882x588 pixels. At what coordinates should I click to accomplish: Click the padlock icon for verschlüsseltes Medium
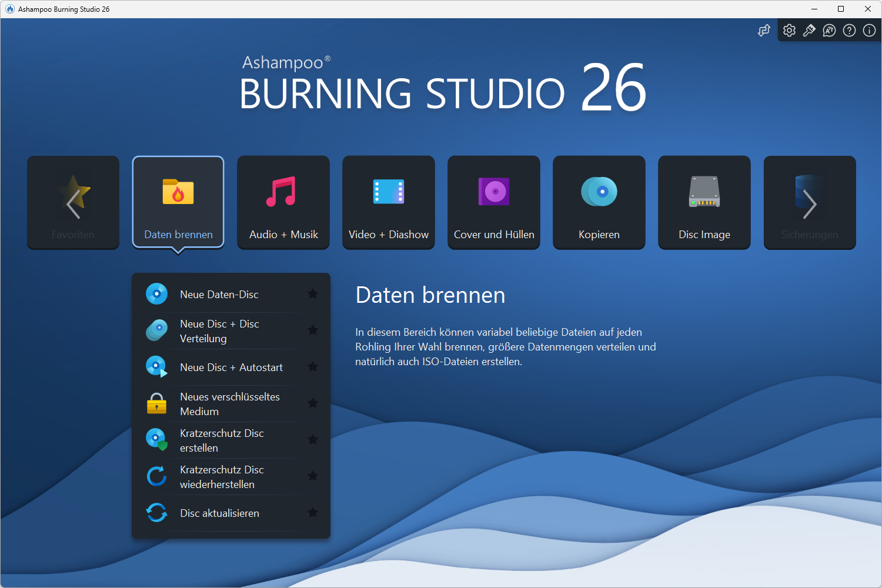coord(156,403)
